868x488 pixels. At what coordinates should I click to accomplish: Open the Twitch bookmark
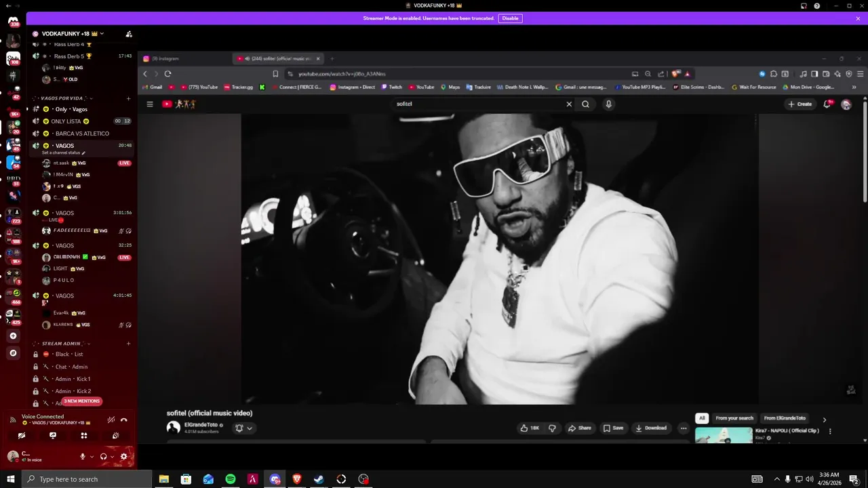point(392,87)
